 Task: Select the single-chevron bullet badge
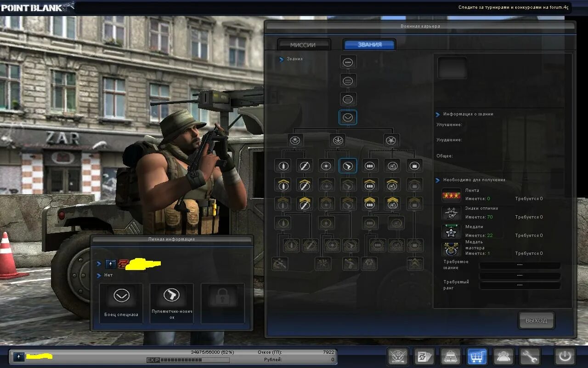coord(283,185)
